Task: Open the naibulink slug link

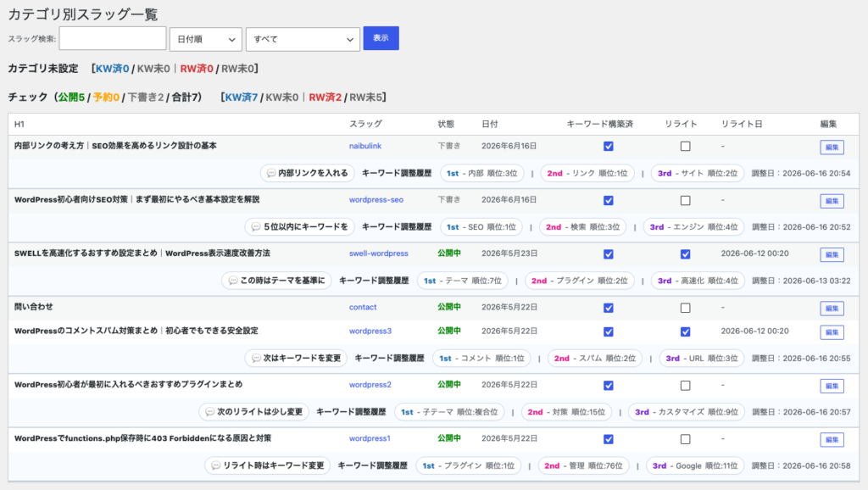Action: pyautogui.click(x=365, y=146)
